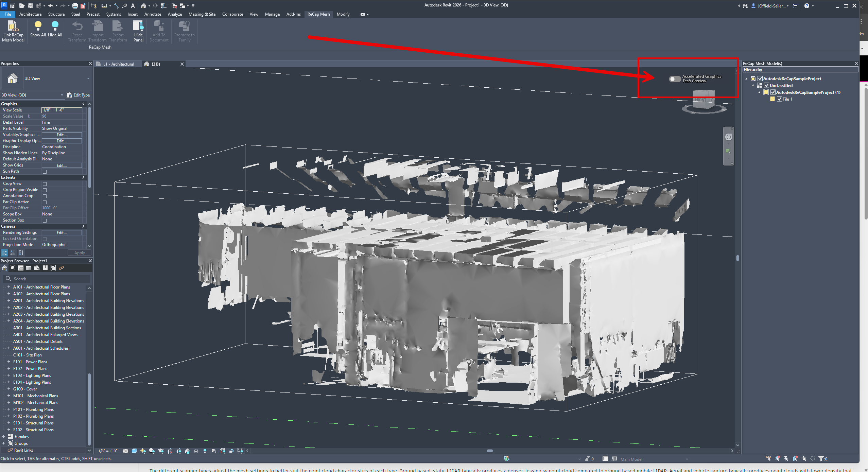Toggle Accelerated Graphics Tech Preview switch
Image resolution: width=868 pixels, height=472 pixels.
[x=675, y=79]
